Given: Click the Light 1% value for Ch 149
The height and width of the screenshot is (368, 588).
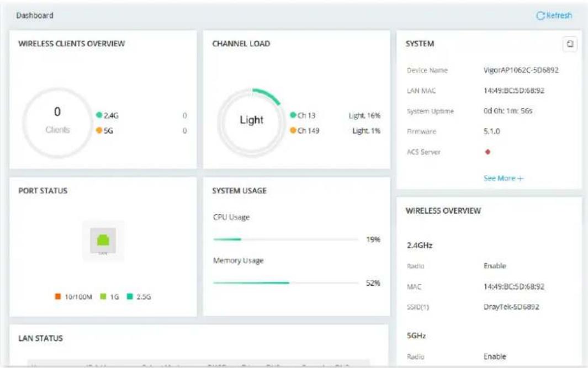Looking at the screenshot, I should pyautogui.click(x=367, y=131).
